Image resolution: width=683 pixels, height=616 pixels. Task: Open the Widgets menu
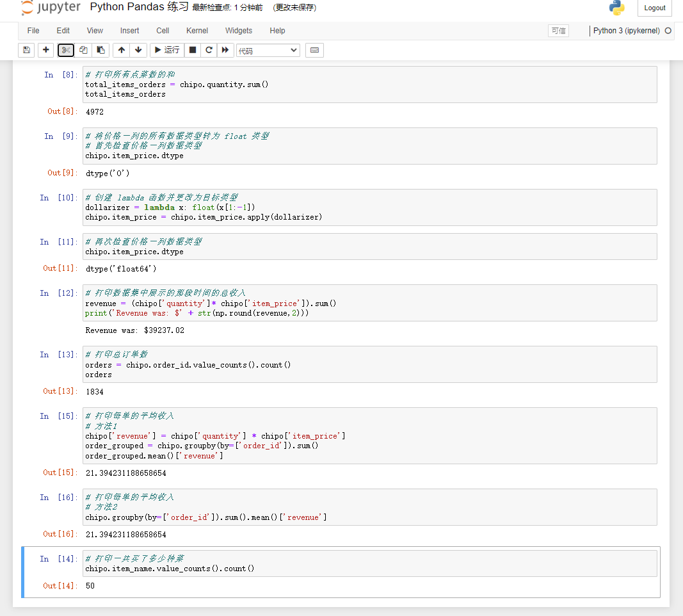(x=239, y=31)
